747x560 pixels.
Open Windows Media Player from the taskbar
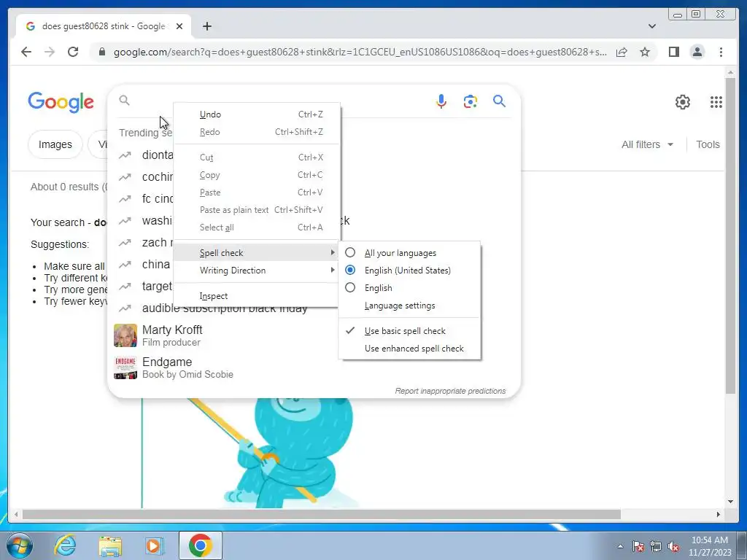click(x=153, y=545)
